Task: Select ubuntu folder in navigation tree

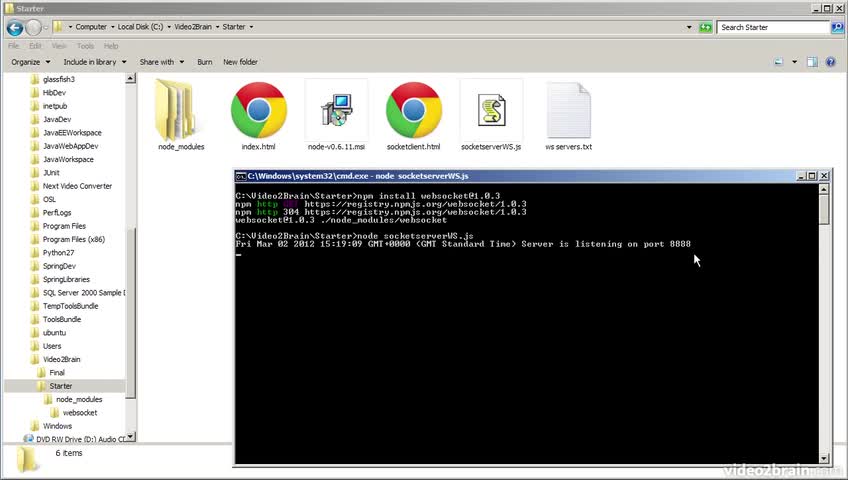Action: coord(54,333)
